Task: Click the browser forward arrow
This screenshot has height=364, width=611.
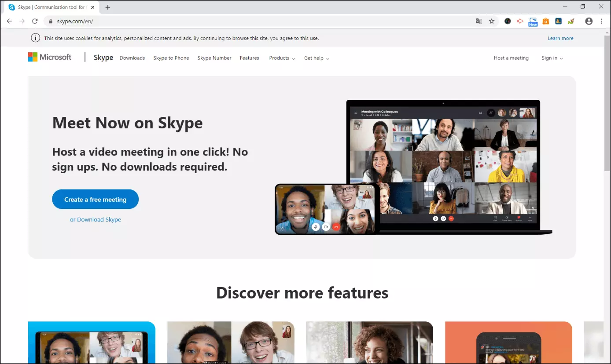Action: (x=22, y=21)
